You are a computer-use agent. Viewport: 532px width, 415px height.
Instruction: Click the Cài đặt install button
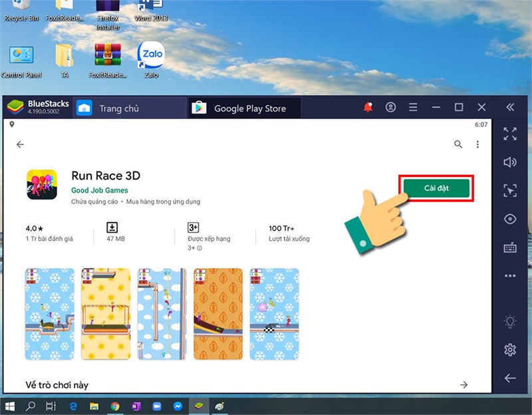tap(436, 188)
